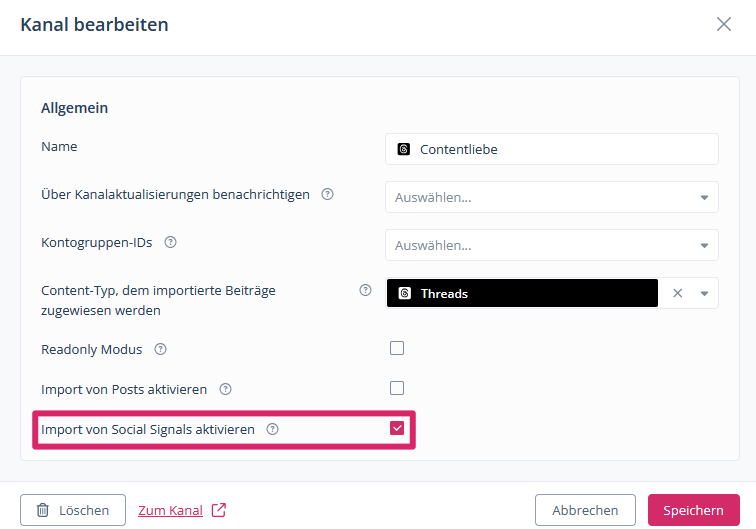Image resolution: width=756 pixels, height=529 pixels.
Task: Check Import von Posts aktivieren
Action: pos(397,388)
